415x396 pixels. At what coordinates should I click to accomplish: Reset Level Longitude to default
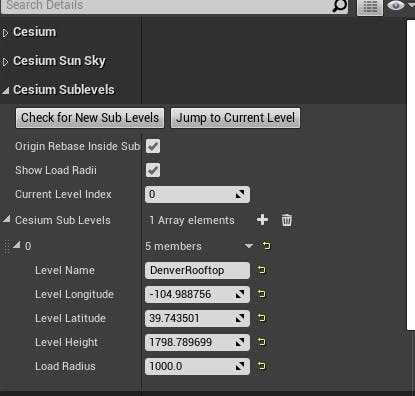point(262,294)
